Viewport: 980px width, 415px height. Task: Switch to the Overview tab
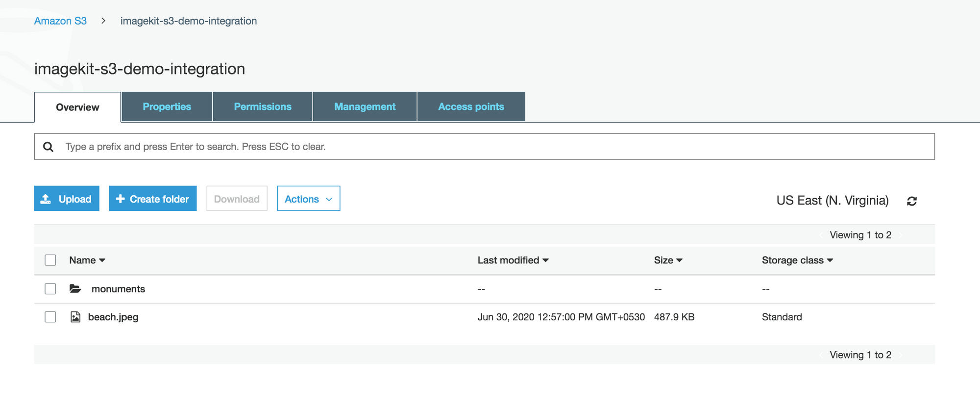point(77,107)
